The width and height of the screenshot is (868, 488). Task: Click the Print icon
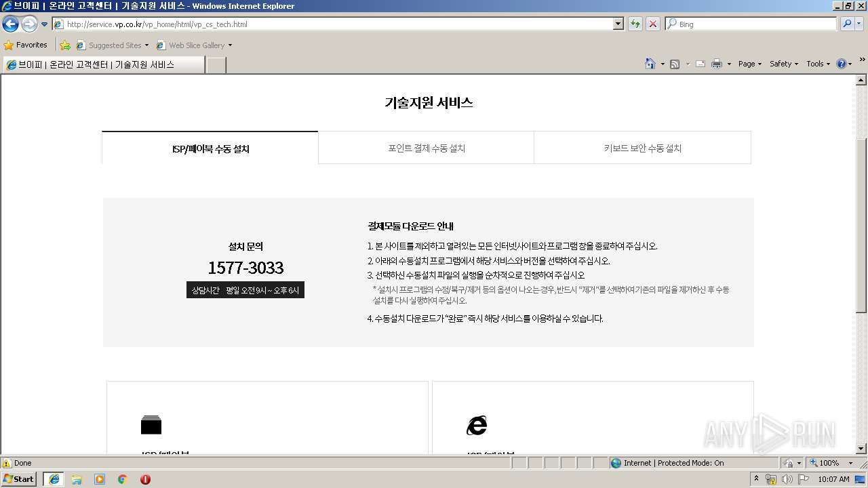point(717,64)
